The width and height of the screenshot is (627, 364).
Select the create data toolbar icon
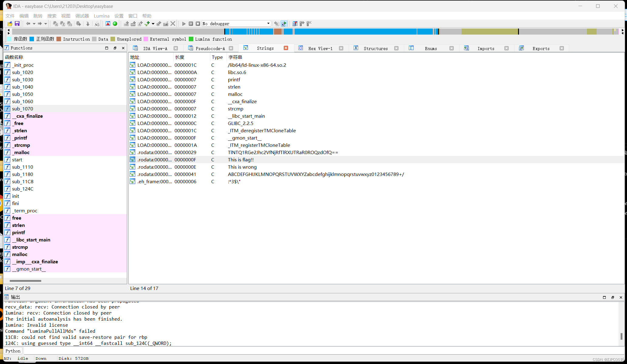click(133, 24)
